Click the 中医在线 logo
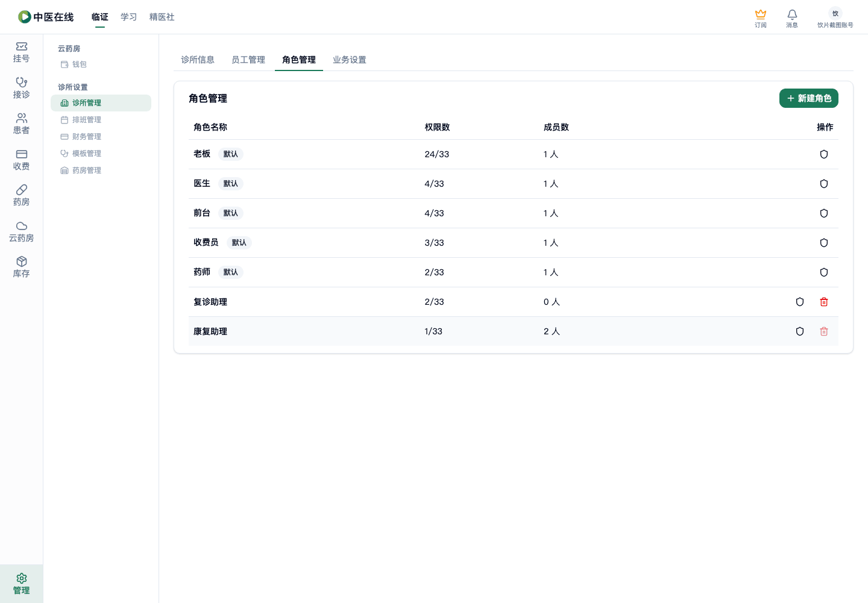Image resolution: width=868 pixels, height=603 pixels. pos(46,17)
